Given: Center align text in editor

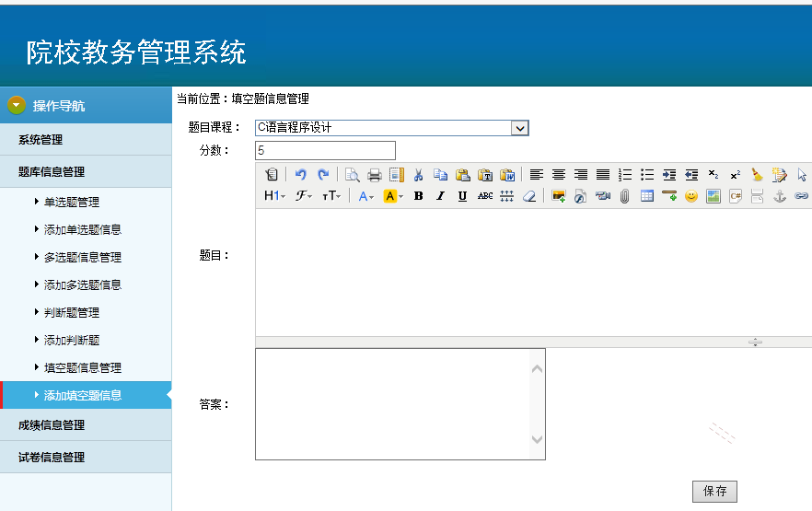Looking at the screenshot, I should (558, 174).
